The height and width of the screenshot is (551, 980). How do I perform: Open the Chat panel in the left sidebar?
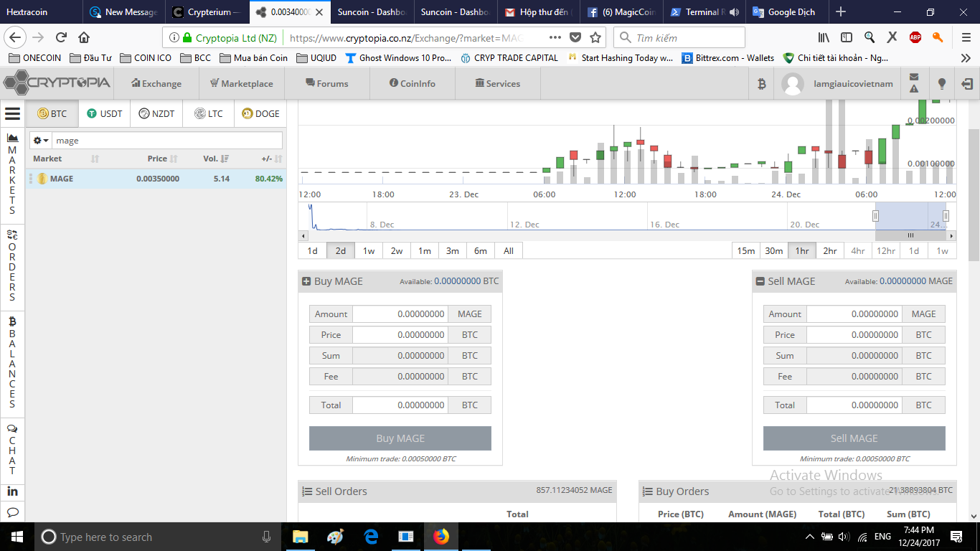point(12,450)
